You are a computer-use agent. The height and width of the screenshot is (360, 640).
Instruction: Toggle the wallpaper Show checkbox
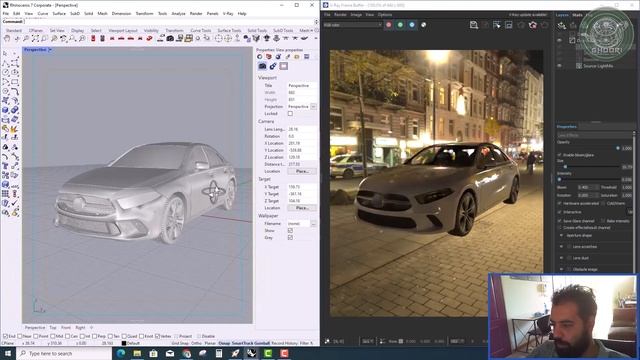point(290,231)
